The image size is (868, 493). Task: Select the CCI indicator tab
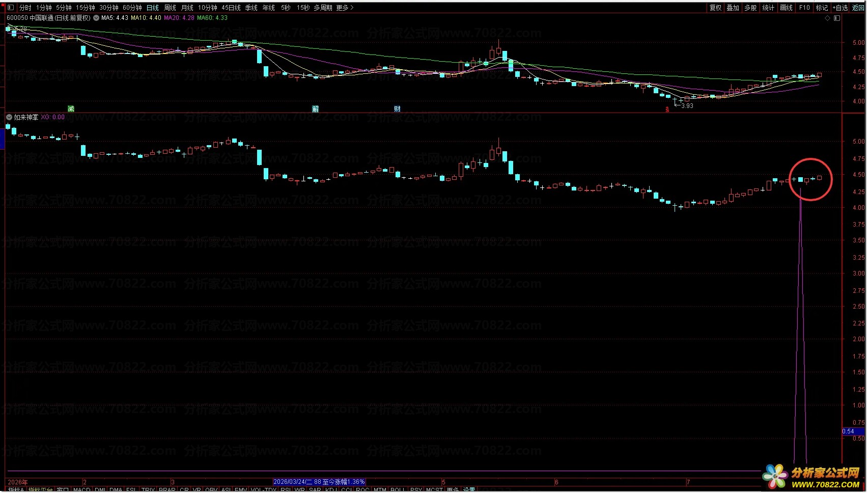(347, 490)
